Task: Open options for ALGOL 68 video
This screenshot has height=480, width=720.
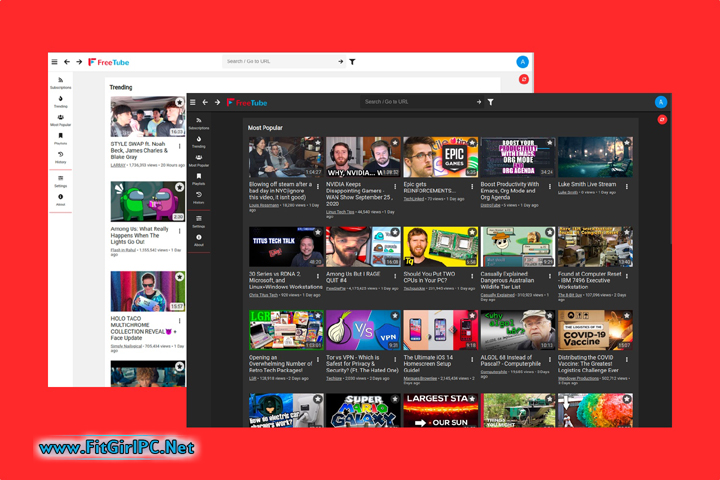Action: coord(550,359)
